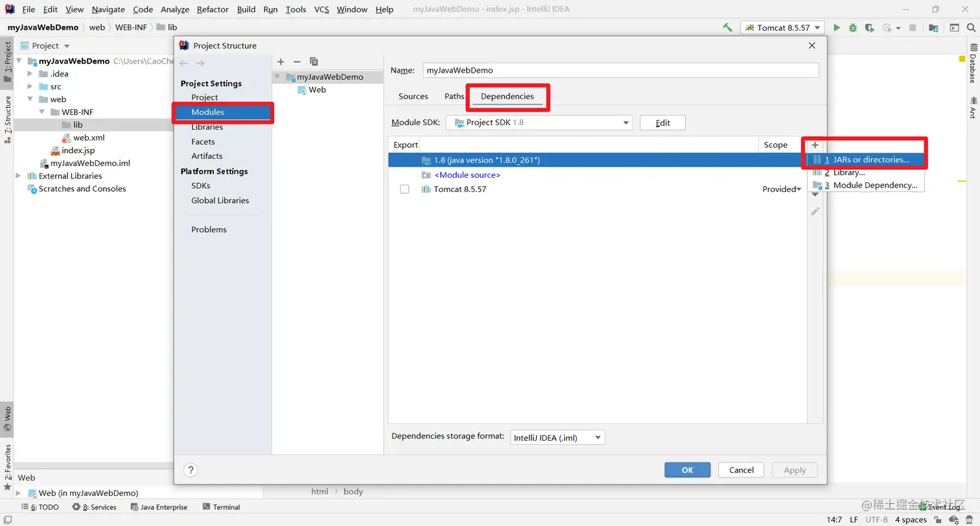
Task: Collapse the myJavaWebDemo module node in dialog
Action: (278, 77)
